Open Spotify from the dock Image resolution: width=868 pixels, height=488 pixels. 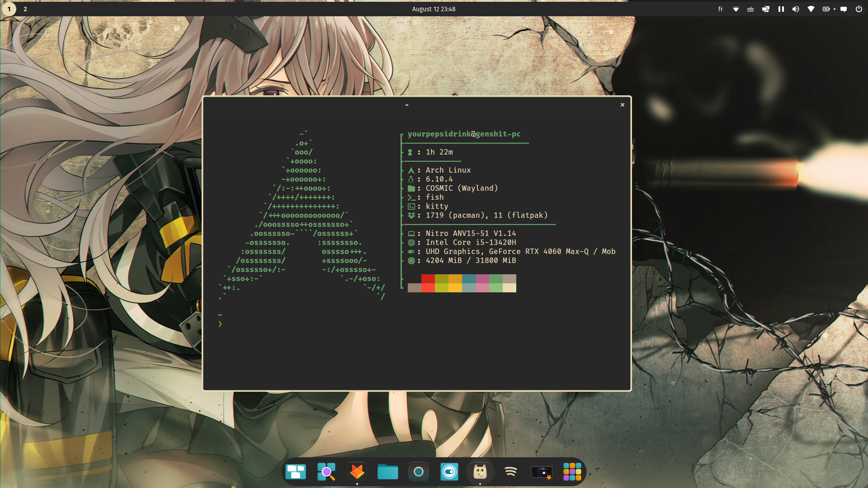[x=511, y=472]
